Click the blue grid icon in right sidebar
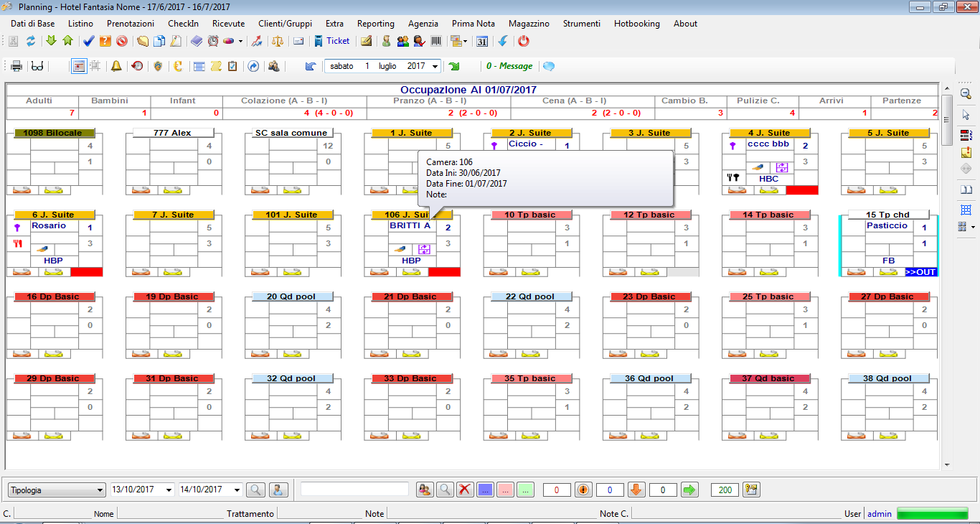The image size is (980, 524). coord(966,210)
